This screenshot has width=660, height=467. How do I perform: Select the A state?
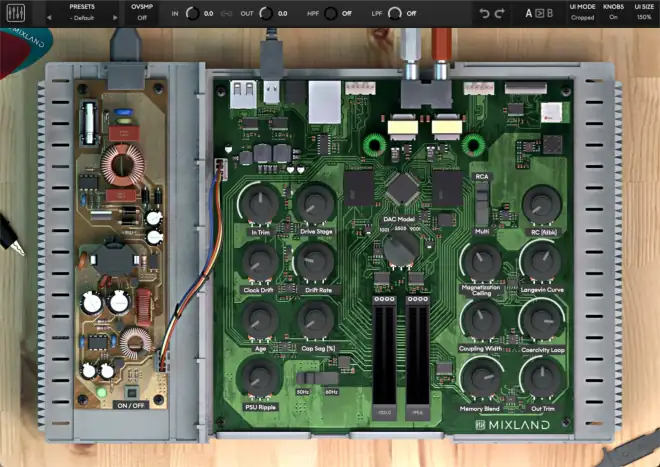(529, 13)
